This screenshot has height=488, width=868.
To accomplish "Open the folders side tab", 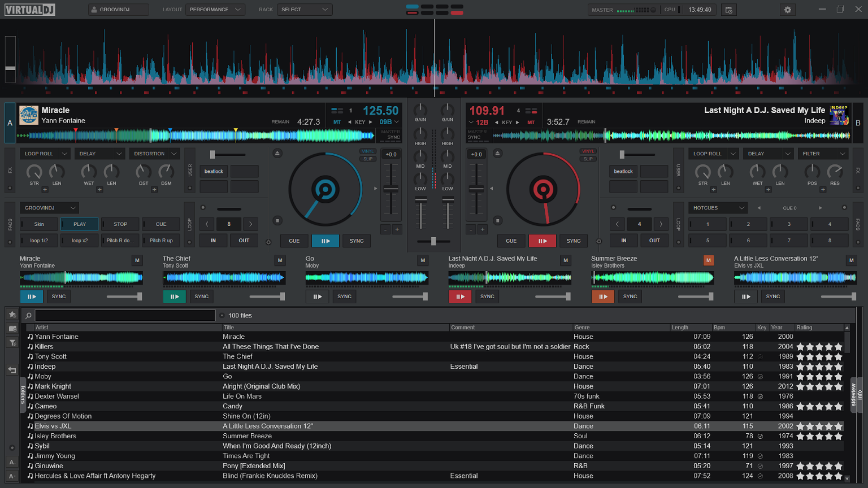I will coord(23,395).
